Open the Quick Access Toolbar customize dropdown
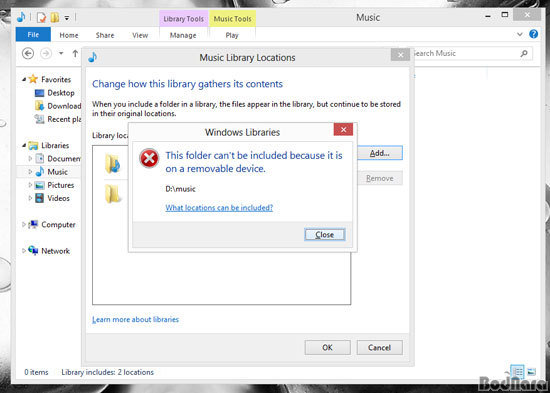The image size is (550, 393). pyautogui.click(x=67, y=18)
